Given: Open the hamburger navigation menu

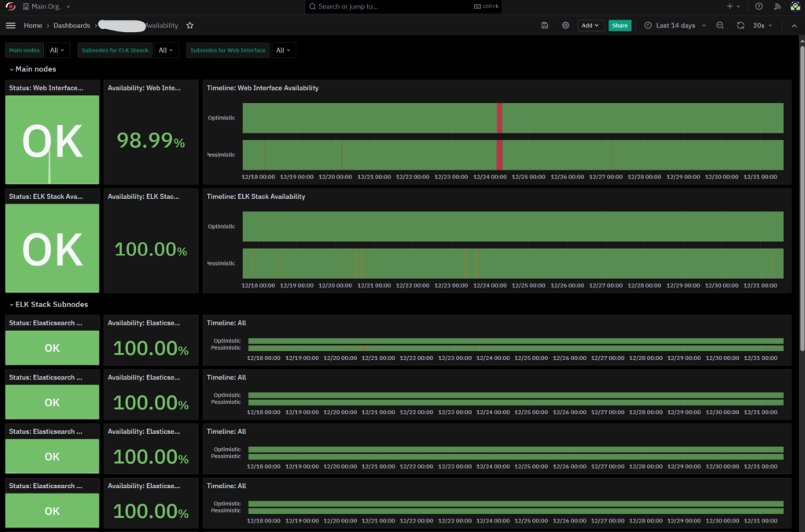Looking at the screenshot, I should point(10,26).
